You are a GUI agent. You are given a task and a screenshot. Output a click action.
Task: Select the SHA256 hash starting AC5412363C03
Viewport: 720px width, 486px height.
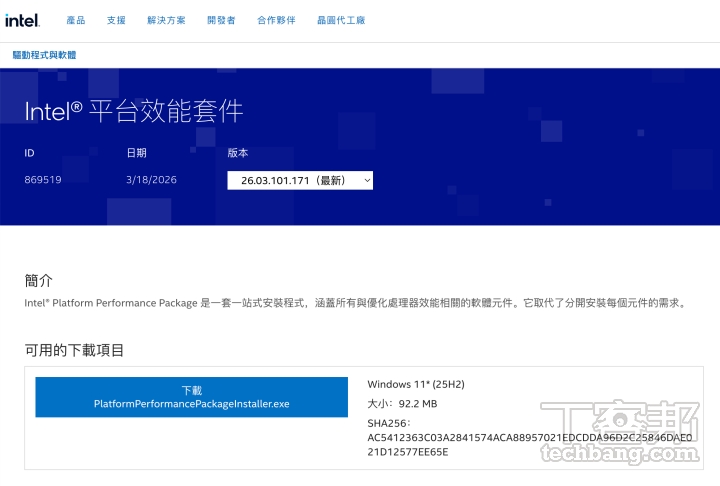(x=529, y=445)
